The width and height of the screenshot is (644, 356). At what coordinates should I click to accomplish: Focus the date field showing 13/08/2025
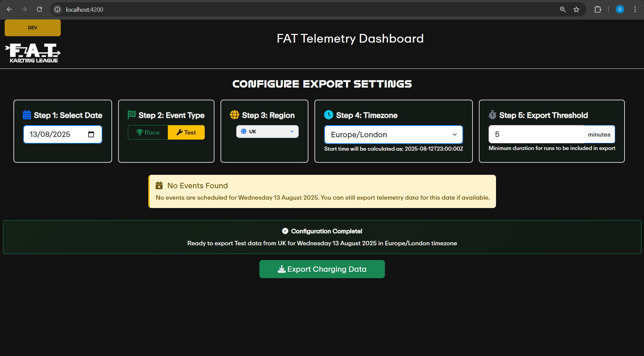(63, 135)
